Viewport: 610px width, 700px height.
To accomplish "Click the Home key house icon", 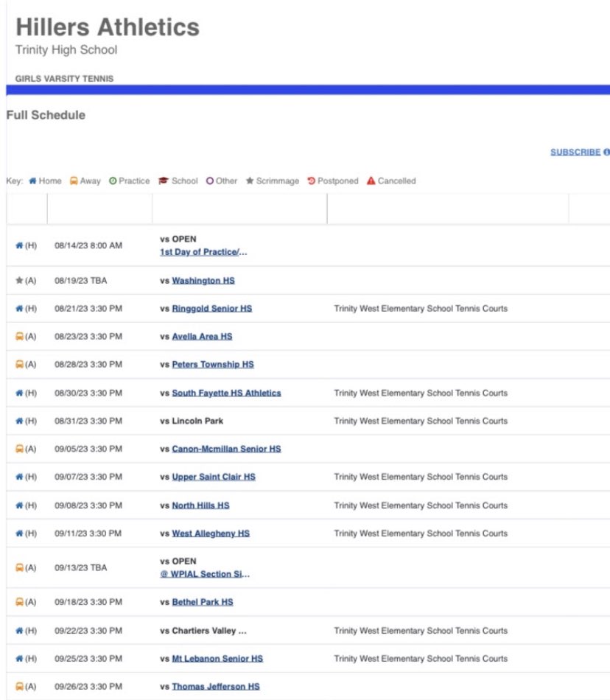I will tap(32, 181).
